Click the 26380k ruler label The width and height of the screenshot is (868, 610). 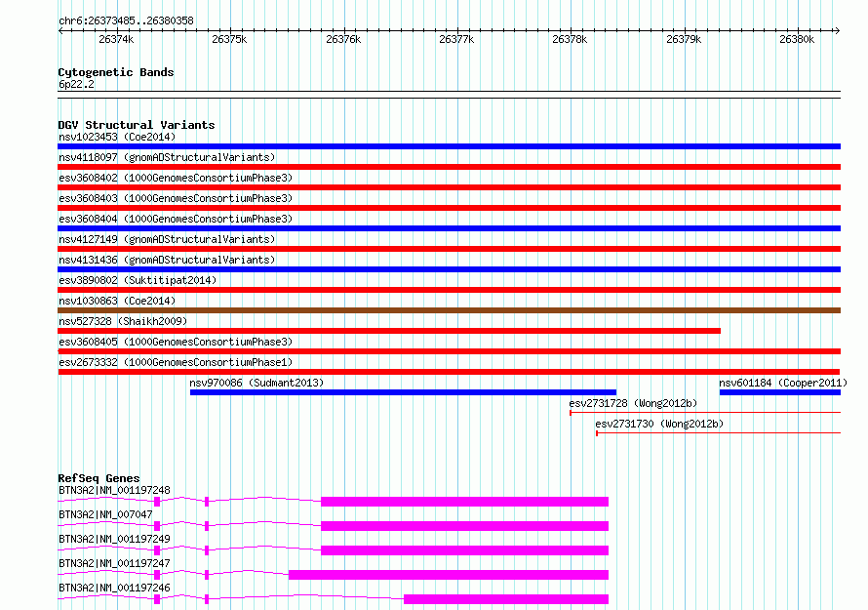(797, 39)
